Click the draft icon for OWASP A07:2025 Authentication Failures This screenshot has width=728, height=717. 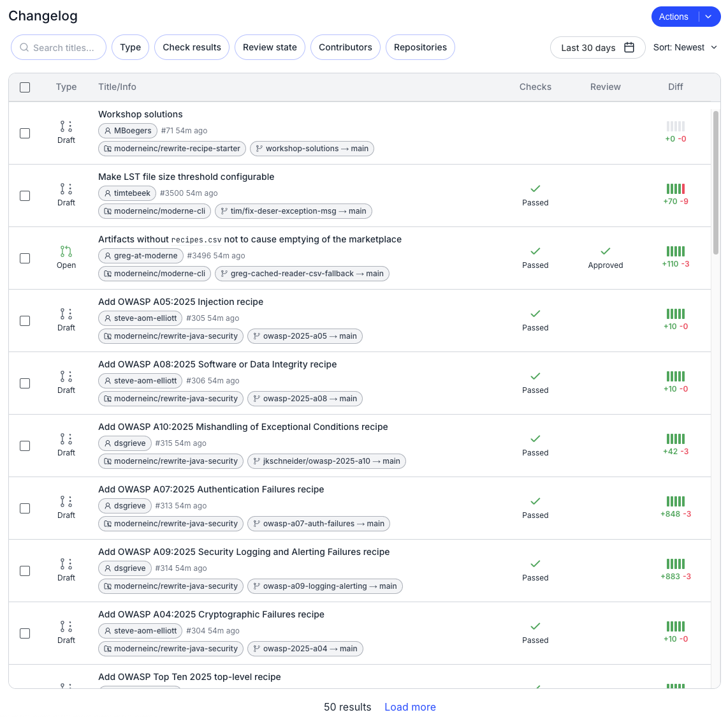coord(66,501)
